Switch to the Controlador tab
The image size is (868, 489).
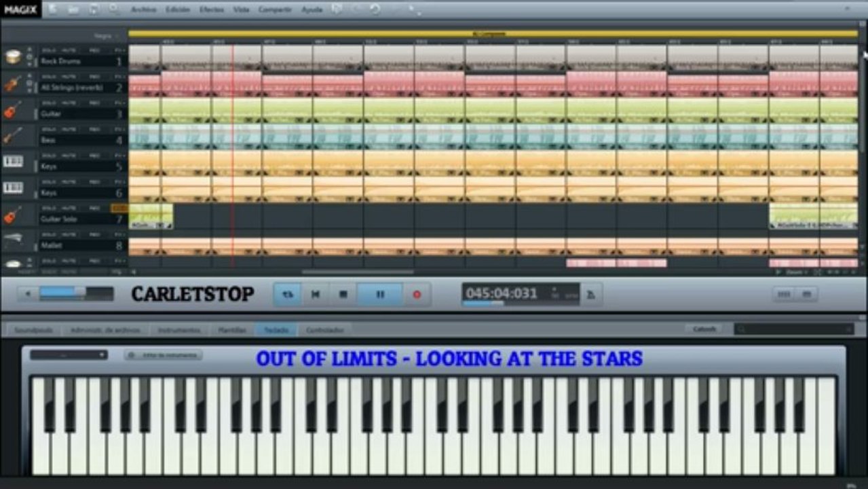coord(324,330)
